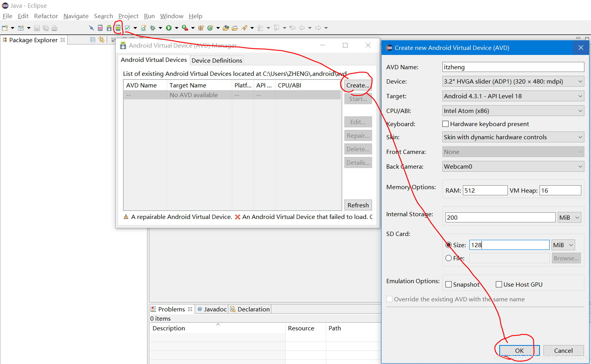Switch to the Declaration tab
The height and width of the screenshot is (364, 591).
point(250,309)
